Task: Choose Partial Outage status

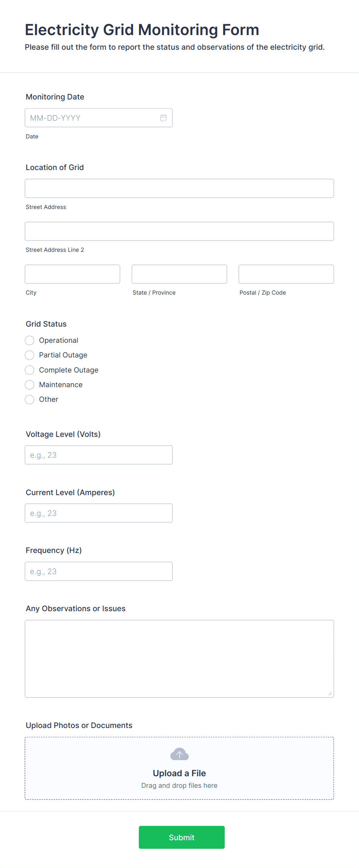Action: click(30, 355)
